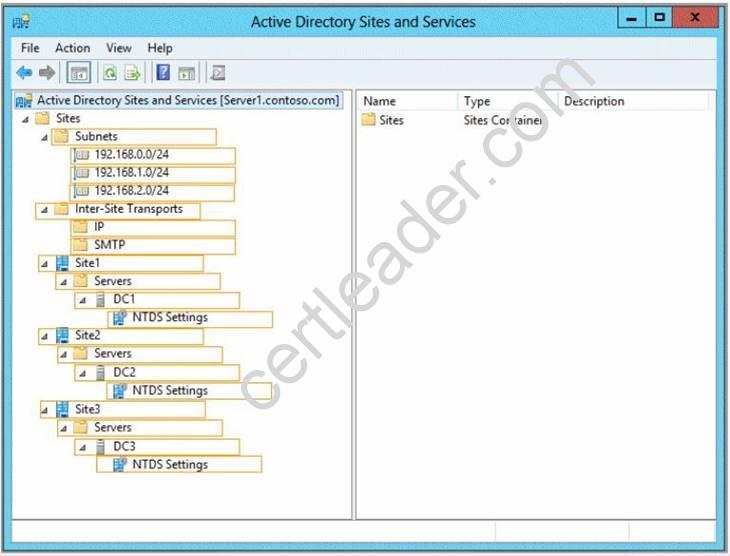Click the Refresh toolbar icon
The height and width of the screenshot is (556, 730).
[x=110, y=72]
